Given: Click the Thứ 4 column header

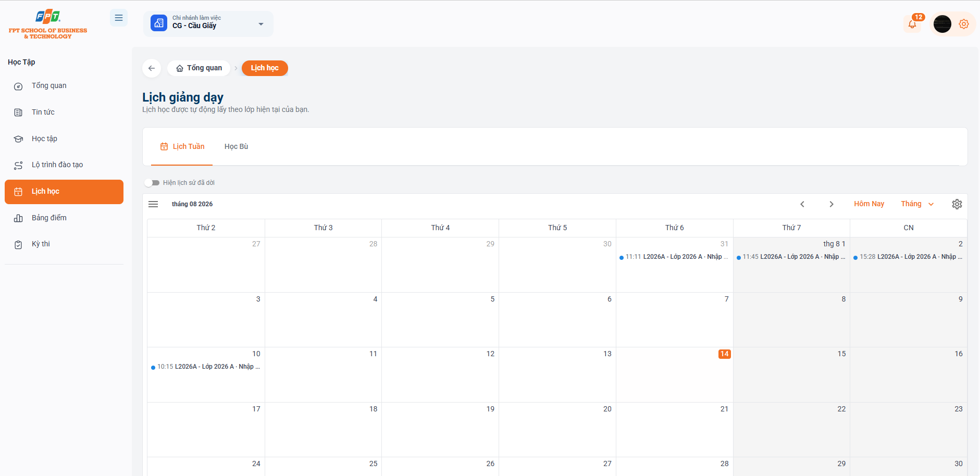Looking at the screenshot, I should [440, 228].
